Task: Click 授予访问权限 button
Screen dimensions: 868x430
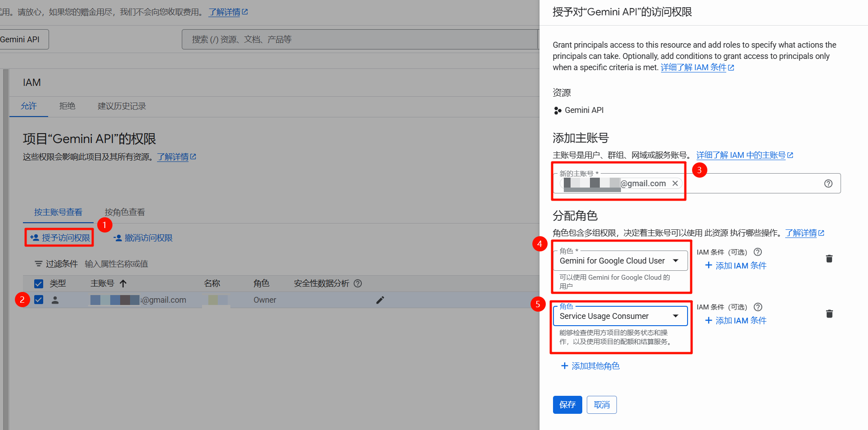Action: pos(60,238)
